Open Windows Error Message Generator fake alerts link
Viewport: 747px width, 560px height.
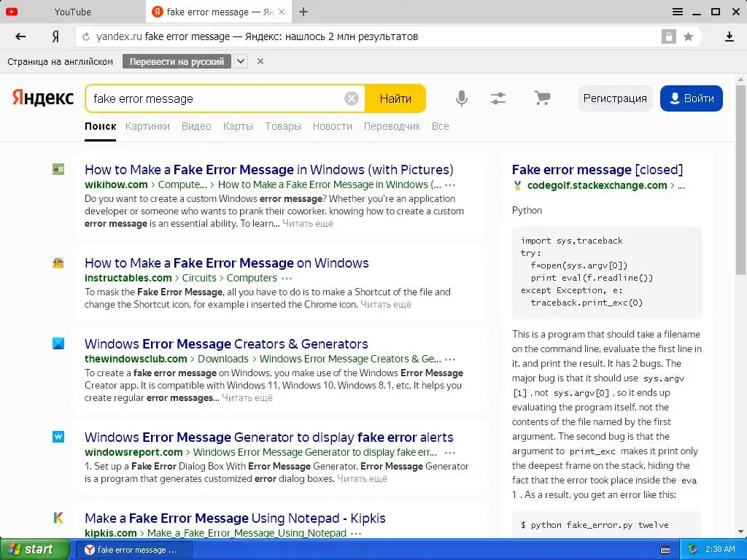point(269,437)
